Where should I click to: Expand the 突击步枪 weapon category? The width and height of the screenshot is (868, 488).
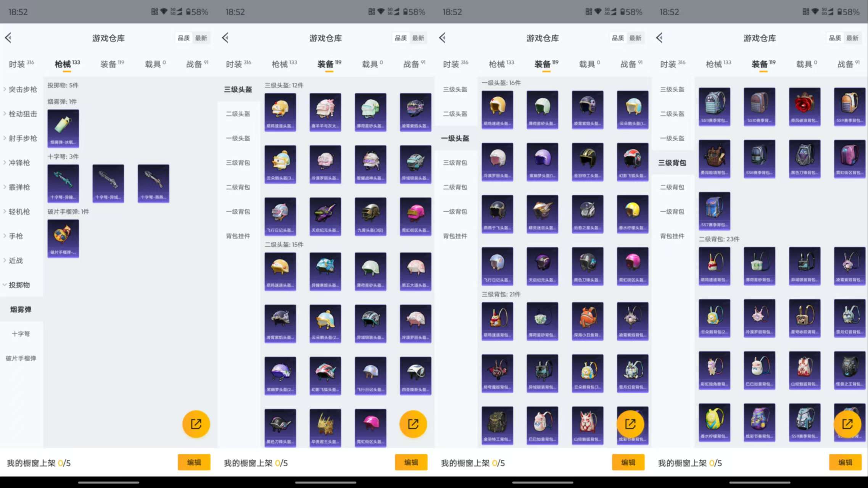pos(21,89)
